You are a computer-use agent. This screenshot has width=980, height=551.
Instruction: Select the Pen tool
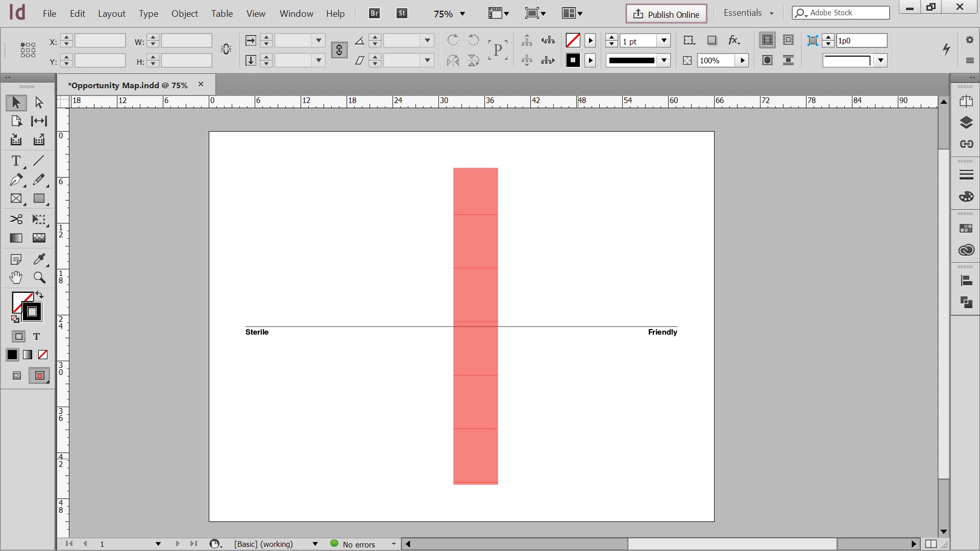pyautogui.click(x=16, y=180)
